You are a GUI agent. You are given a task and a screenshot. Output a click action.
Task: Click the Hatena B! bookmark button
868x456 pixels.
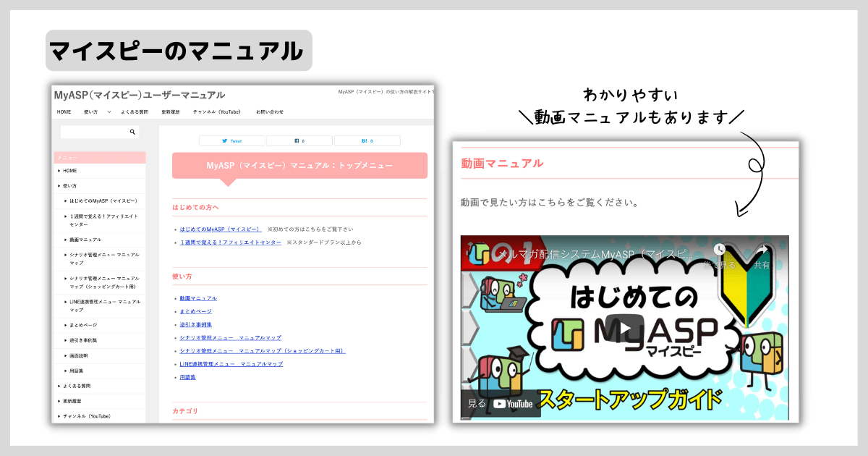click(367, 141)
